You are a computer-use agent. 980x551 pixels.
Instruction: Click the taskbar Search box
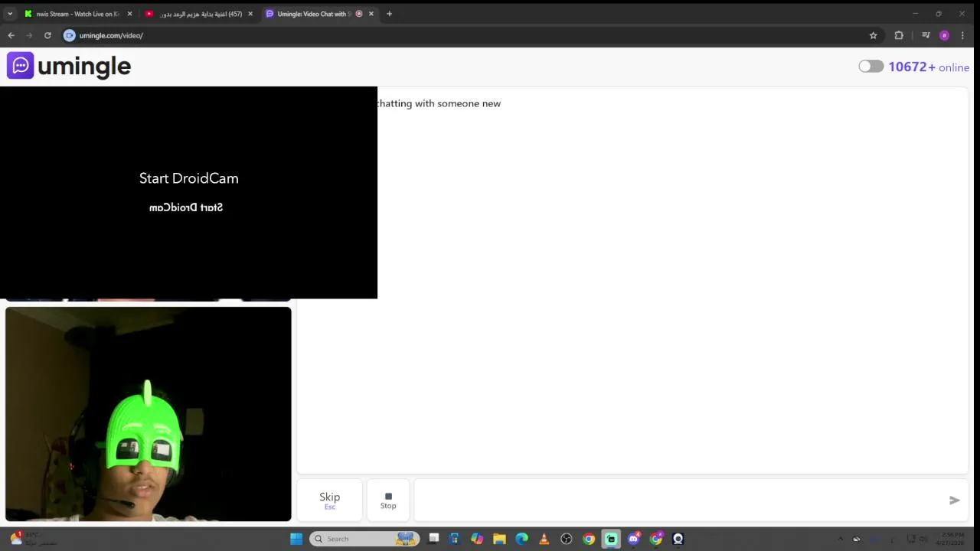tap(363, 539)
